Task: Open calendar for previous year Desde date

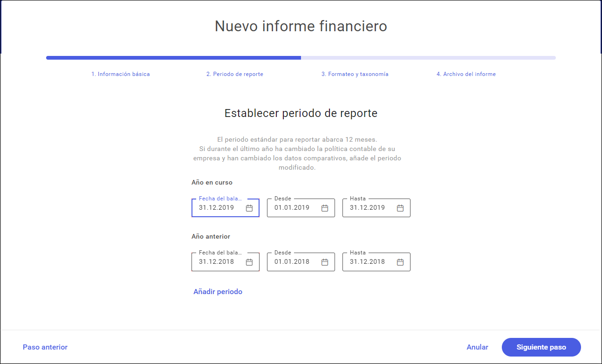Action: [x=325, y=262]
